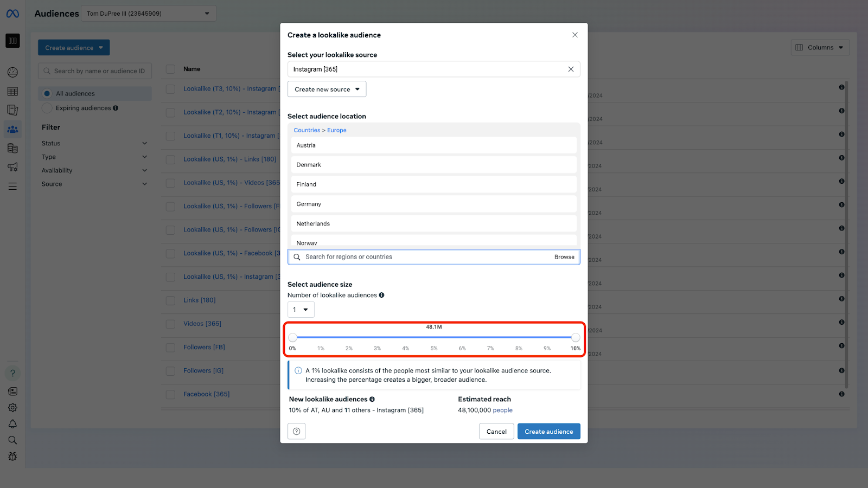Open the Followers [IG] audience link
868x488 pixels.
[x=203, y=371]
